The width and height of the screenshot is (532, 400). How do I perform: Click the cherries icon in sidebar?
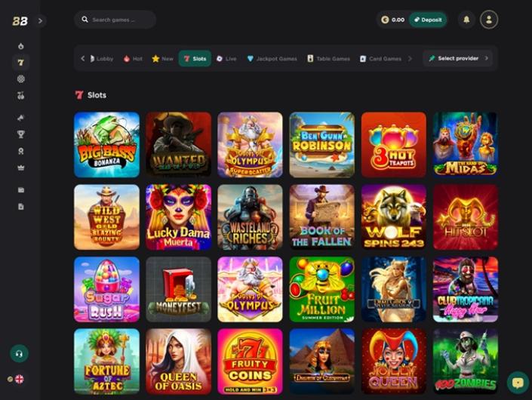point(21,96)
